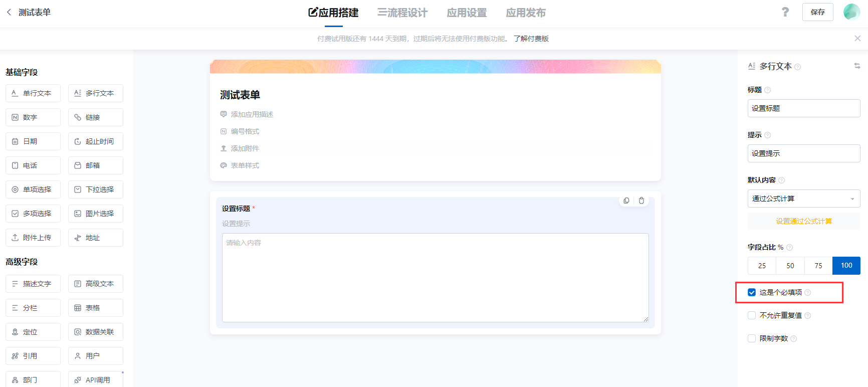Add the 表格 table field
The width and height of the screenshot is (868, 387).
pos(96,308)
